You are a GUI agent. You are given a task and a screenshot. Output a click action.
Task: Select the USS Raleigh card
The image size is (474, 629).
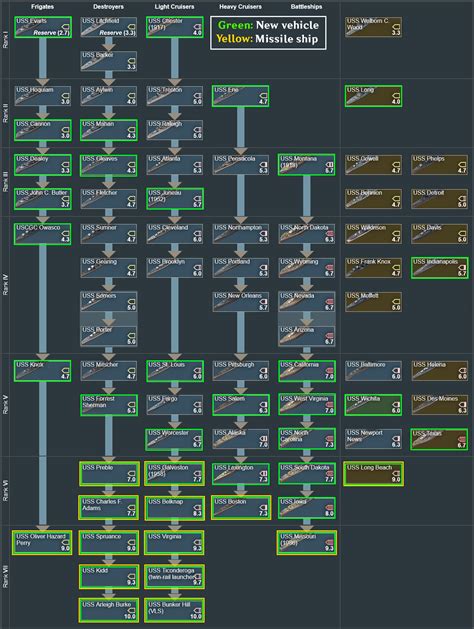(175, 130)
